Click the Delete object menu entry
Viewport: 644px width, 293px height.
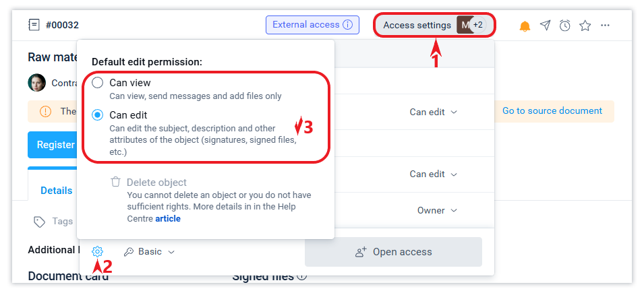pyautogui.click(x=156, y=183)
